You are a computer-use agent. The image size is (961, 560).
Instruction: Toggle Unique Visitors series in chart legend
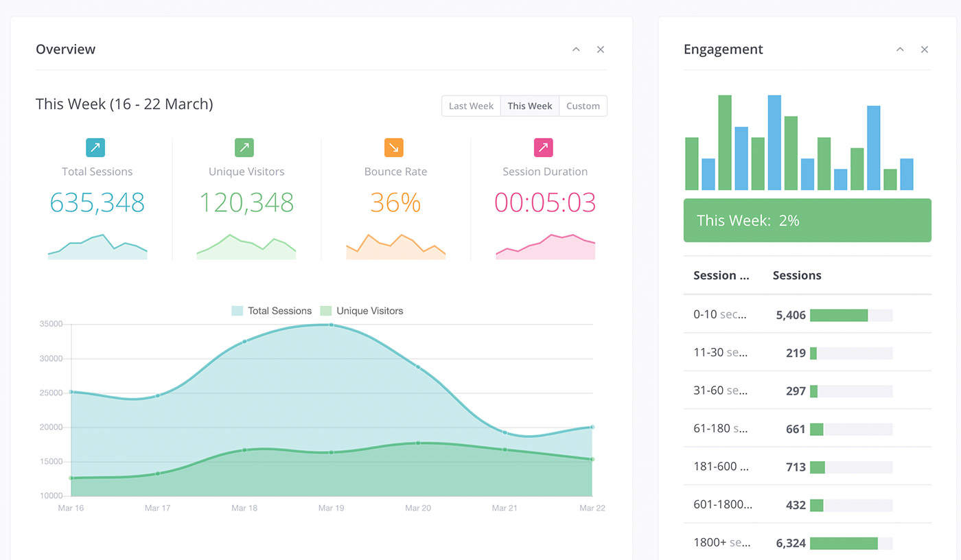coord(362,311)
